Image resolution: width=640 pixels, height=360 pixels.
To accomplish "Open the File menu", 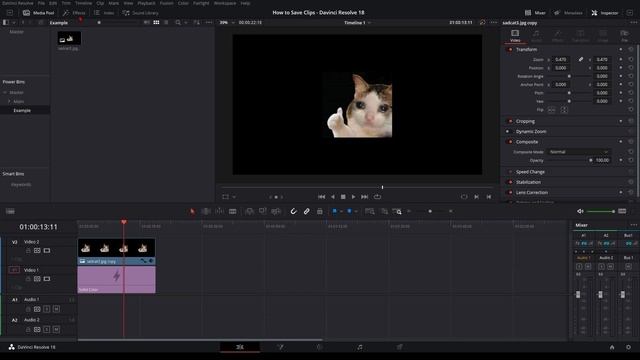I will coord(41,3).
